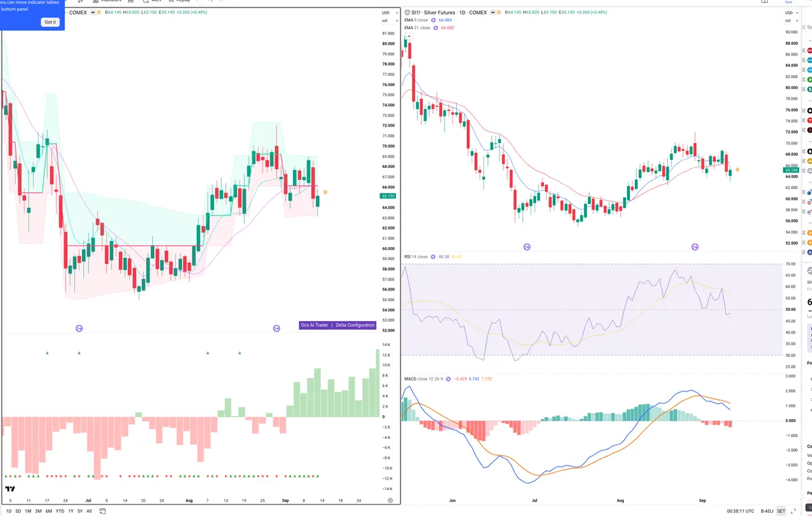This screenshot has height=516, width=812.
Task: Select the 5Y time range
Action: tap(80, 511)
